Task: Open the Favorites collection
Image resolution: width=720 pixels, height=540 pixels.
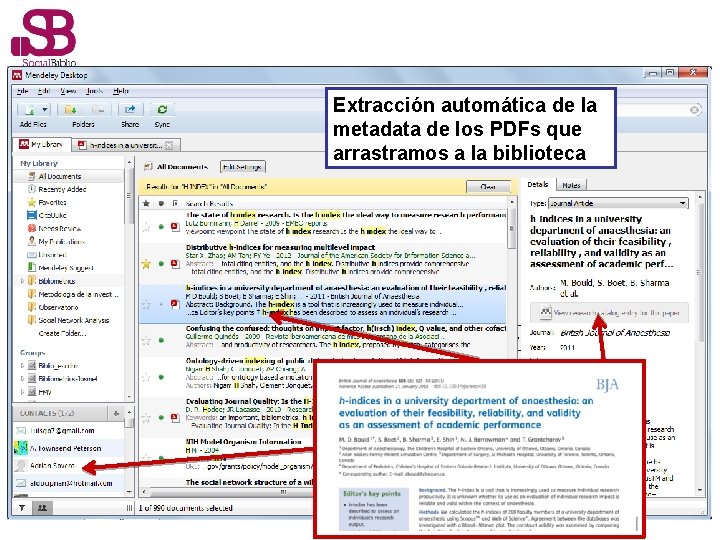Action: tap(52, 202)
